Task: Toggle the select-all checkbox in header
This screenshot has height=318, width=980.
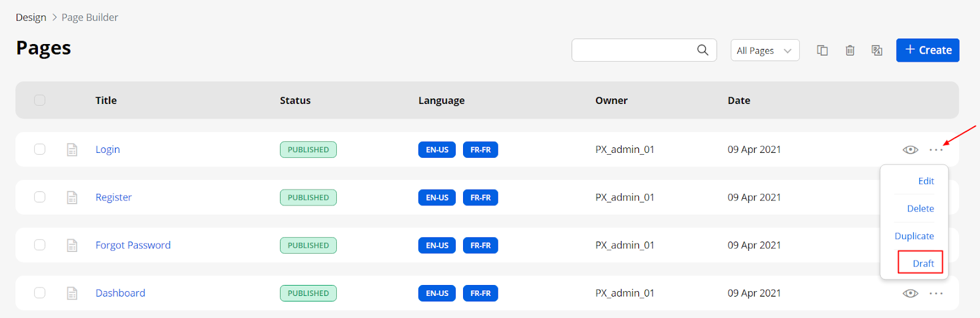Action: pyautogui.click(x=40, y=100)
